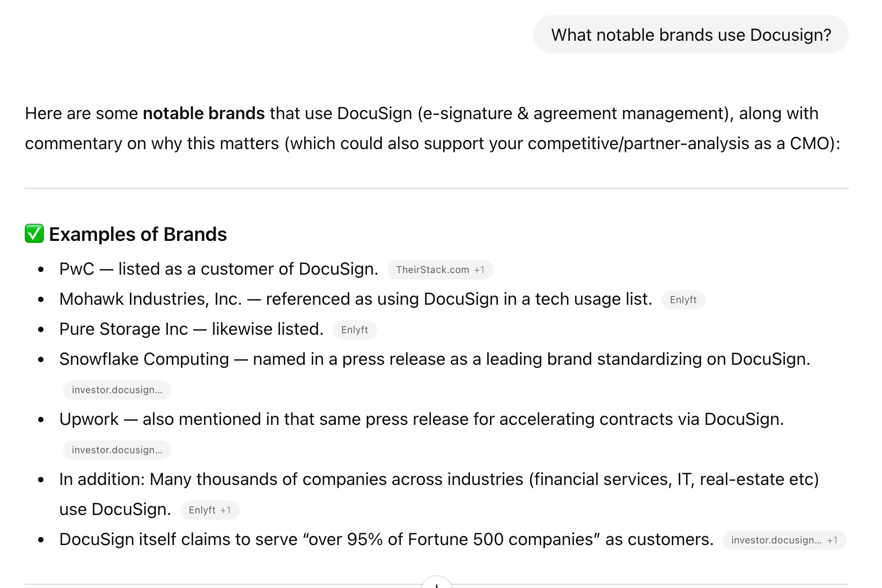
Task: Click the '+1' on the TheirStack.com chip
Action: pyautogui.click(x=479, y=270)
